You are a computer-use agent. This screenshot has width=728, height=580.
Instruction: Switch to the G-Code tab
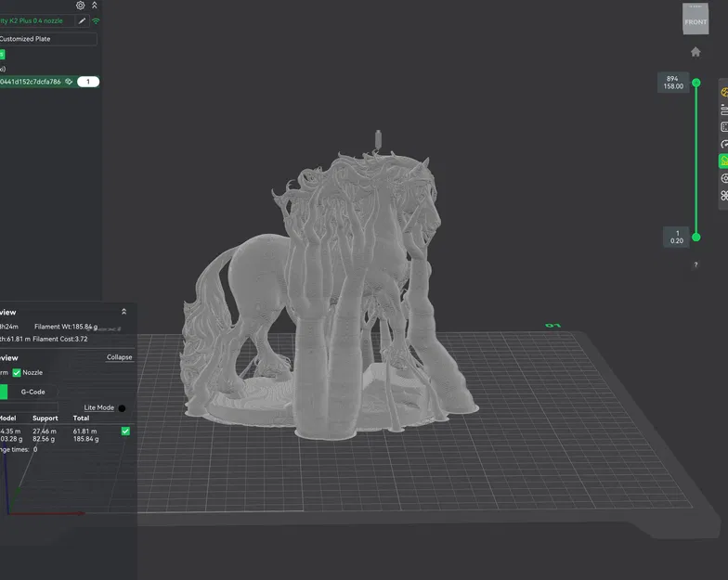pyautogui.click(x=33, y=392)
